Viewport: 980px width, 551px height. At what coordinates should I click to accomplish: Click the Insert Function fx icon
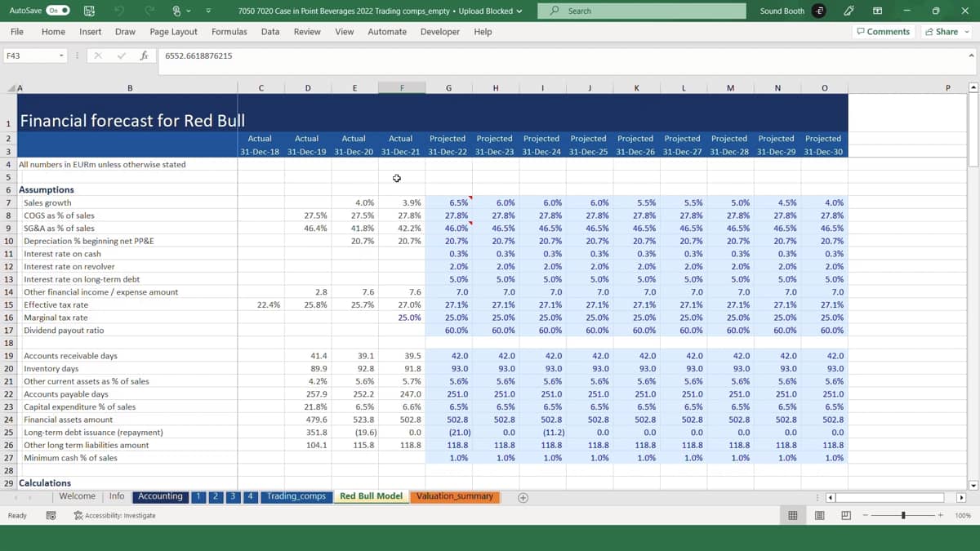coord(144,56)
